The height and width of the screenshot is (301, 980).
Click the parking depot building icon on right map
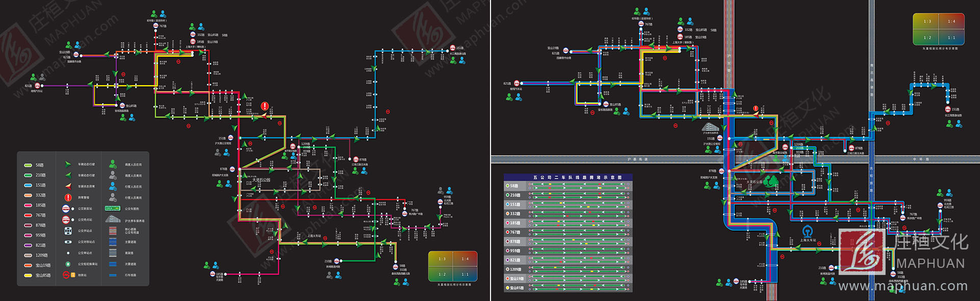click(x=710, y=127)
